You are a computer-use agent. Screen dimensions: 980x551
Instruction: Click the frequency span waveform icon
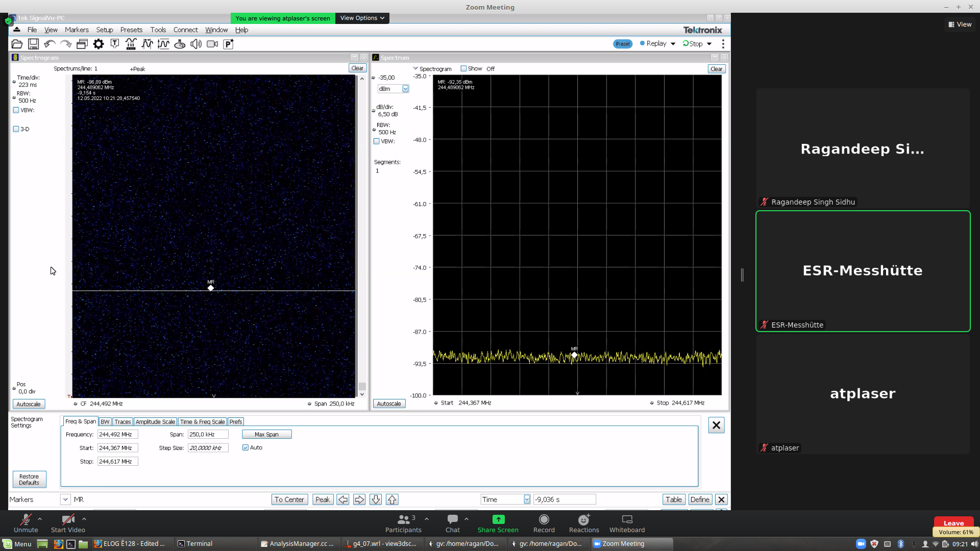click(148, 44)
